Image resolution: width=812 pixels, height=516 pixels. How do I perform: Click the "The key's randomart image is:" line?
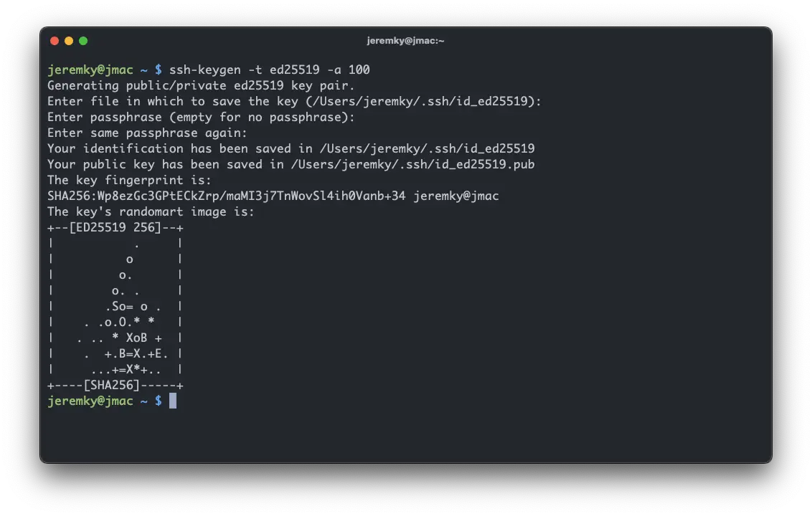click(151, 212)
